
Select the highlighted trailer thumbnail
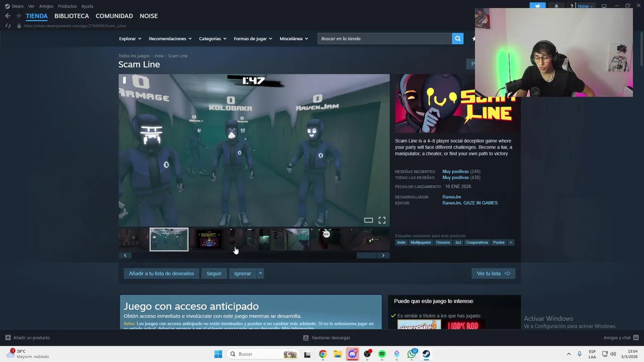169,239
